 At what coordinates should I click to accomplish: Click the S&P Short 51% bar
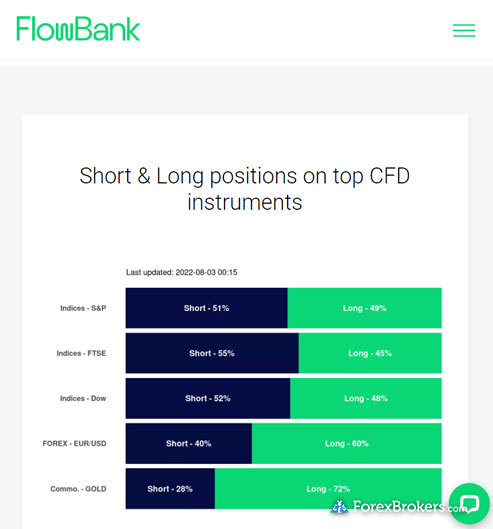coord(207,308)
